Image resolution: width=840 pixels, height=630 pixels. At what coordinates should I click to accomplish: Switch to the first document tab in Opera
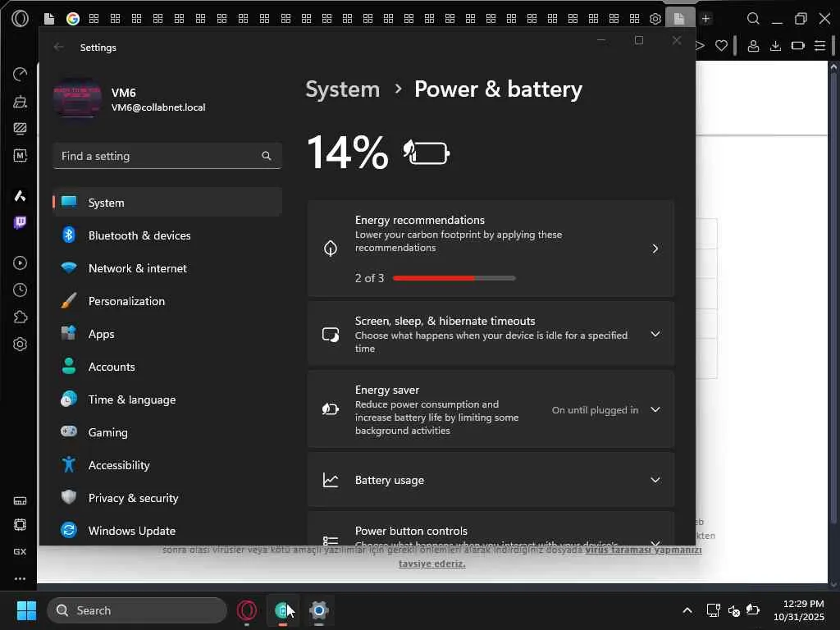click(x=49, y=19)
